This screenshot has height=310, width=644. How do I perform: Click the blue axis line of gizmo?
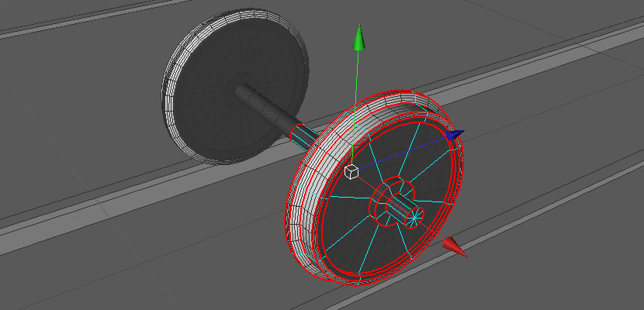[403, 153]
